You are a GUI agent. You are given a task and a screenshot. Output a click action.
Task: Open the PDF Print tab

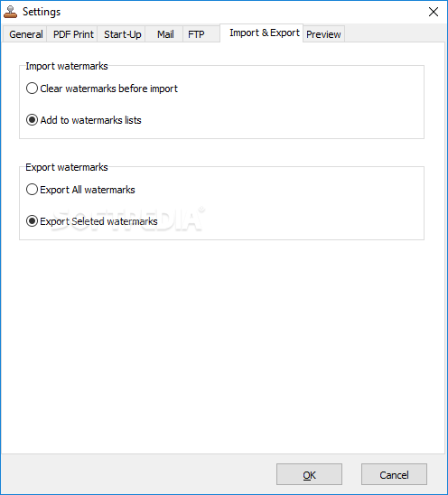click(x=72, y=34)
